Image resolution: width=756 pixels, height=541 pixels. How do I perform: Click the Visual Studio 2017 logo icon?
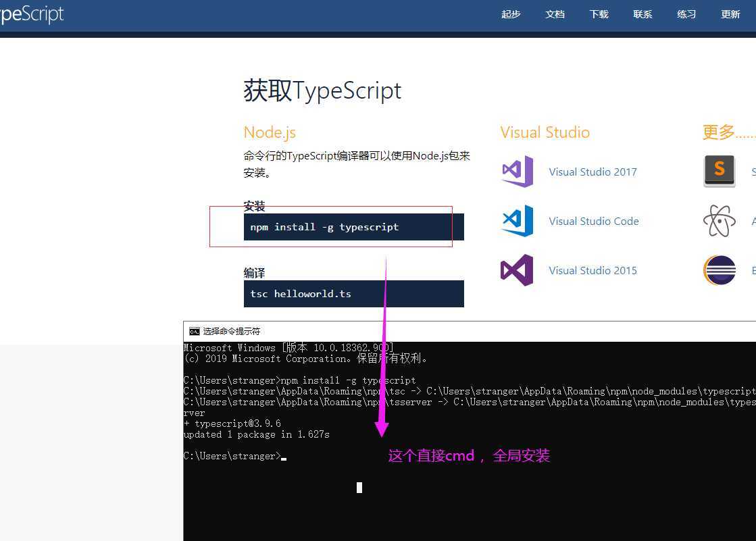518,172
